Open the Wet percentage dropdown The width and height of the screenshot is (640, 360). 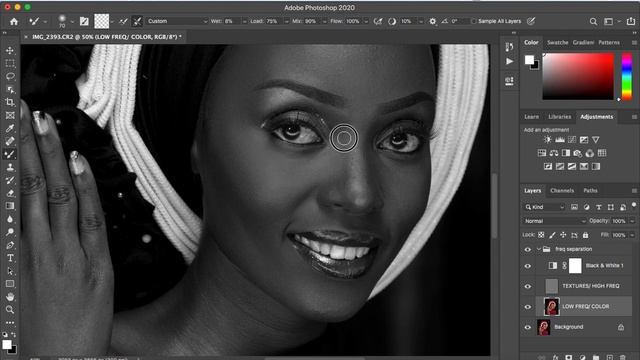[x=244, y=21]
